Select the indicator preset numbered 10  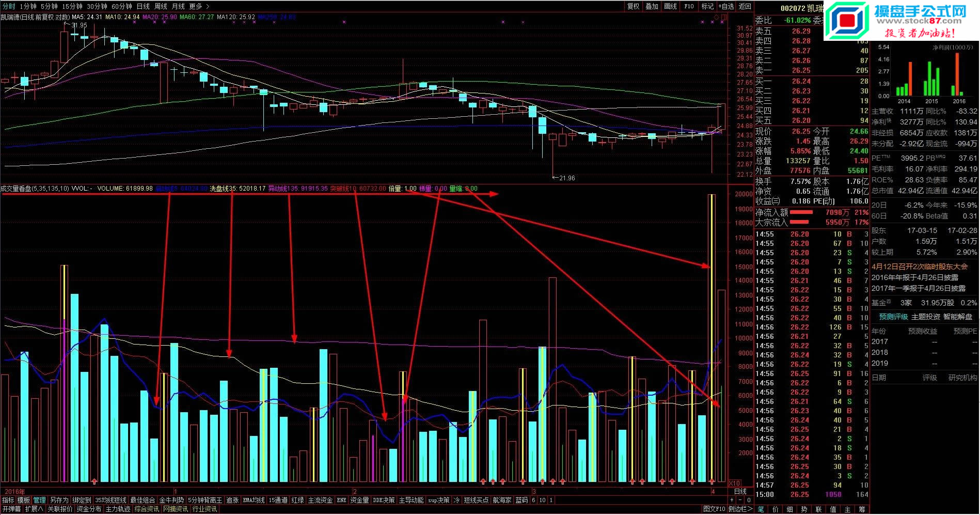[543, 500]
